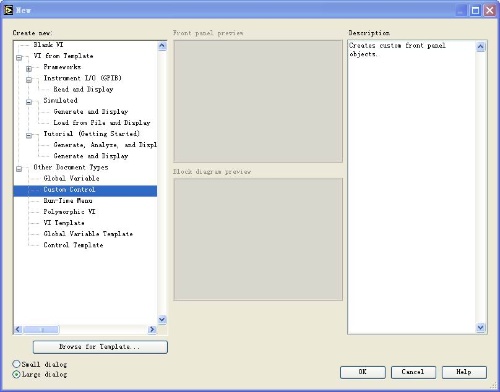The image size is (500, 392).
Task: Maximize the New dialog window
Action: click(475, 11)
